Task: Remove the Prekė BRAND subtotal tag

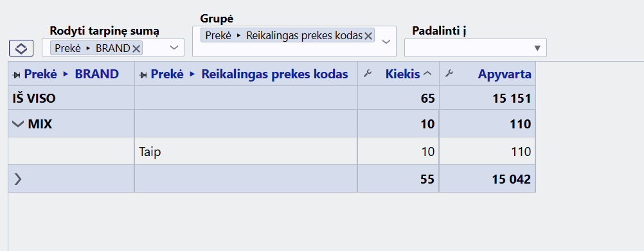Action: [136, 48]
